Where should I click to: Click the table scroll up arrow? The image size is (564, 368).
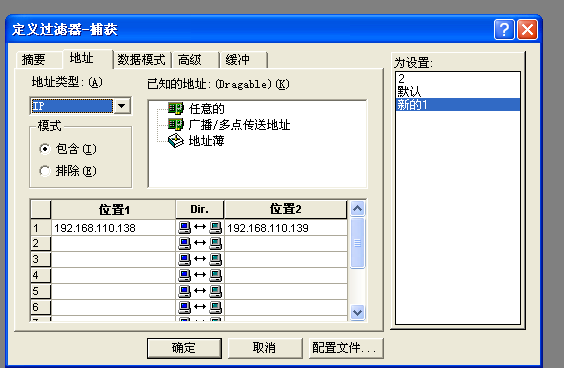pos(358,209)
